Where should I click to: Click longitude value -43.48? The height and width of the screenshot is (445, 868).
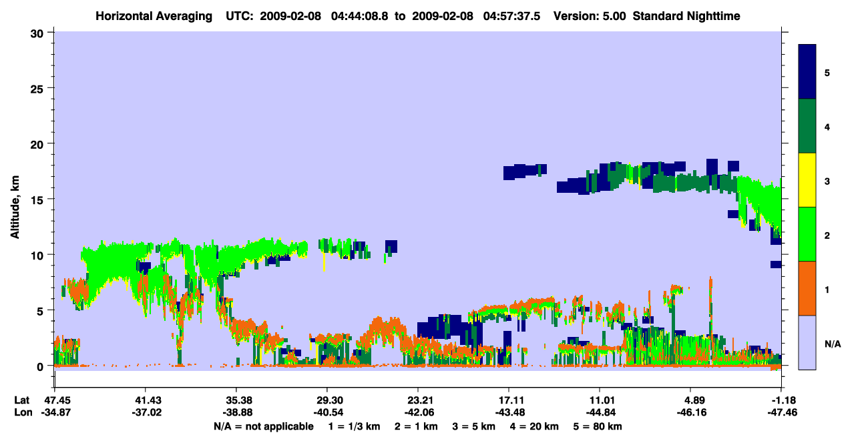[509, 413]
